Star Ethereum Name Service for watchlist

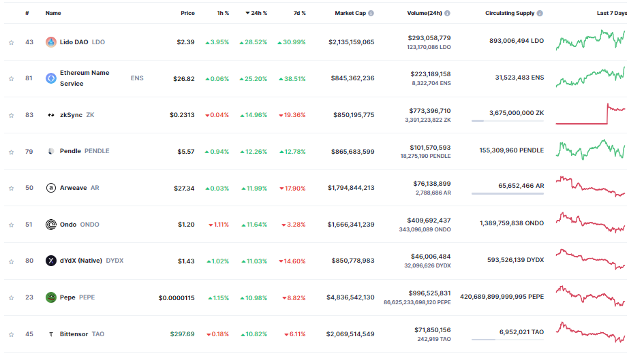(x=12, y=78)
